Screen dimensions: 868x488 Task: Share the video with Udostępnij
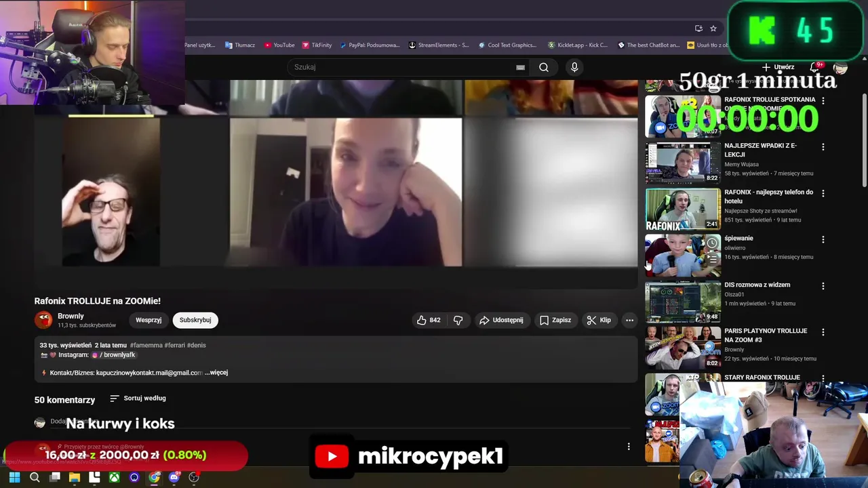click(x=502, y=320)
